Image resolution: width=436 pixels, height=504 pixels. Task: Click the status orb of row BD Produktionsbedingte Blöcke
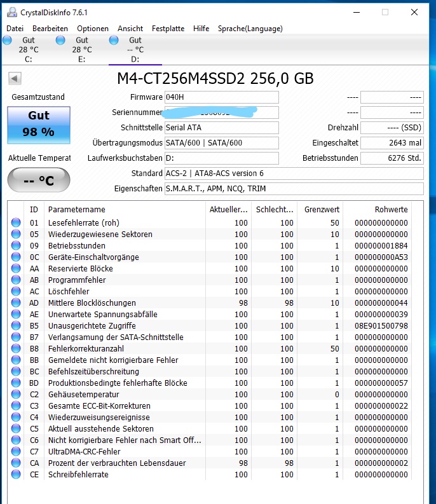(x=16, y=383)
